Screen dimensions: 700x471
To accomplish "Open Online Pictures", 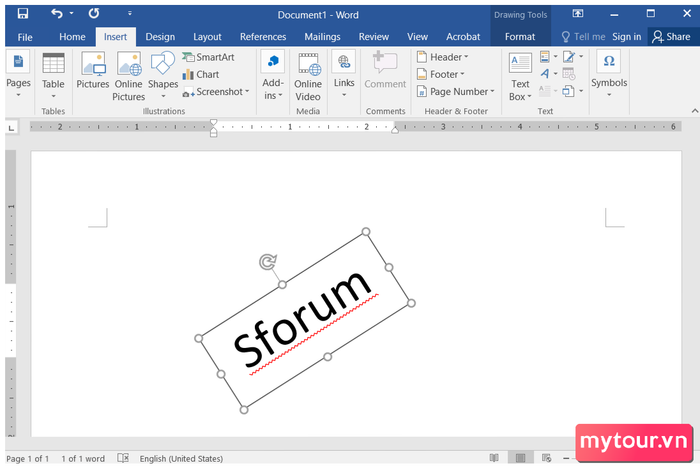I will (129, 76).
